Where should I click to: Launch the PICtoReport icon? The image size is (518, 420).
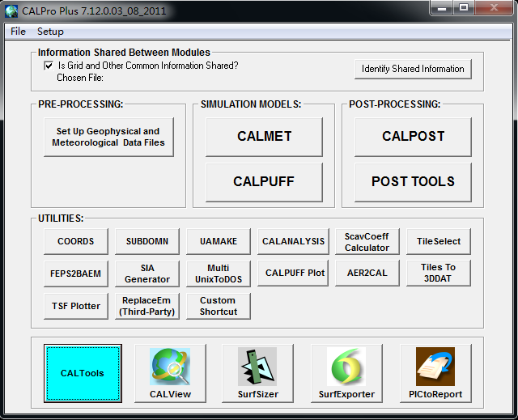[435, 367]
